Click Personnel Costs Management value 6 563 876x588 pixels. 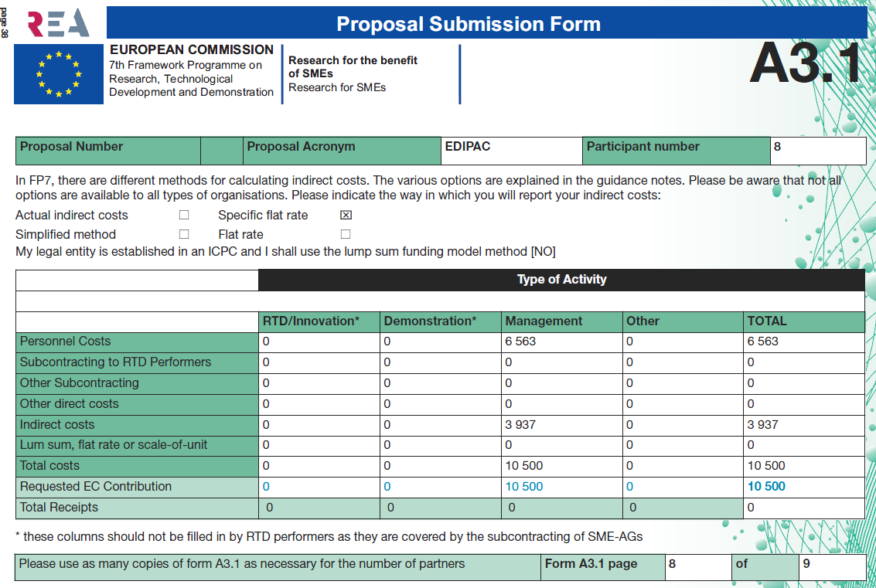pyautogui.click(x=520, y=342)
